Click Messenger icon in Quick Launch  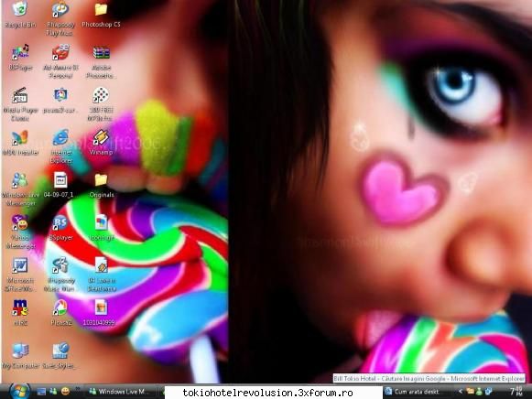point(53,392)
